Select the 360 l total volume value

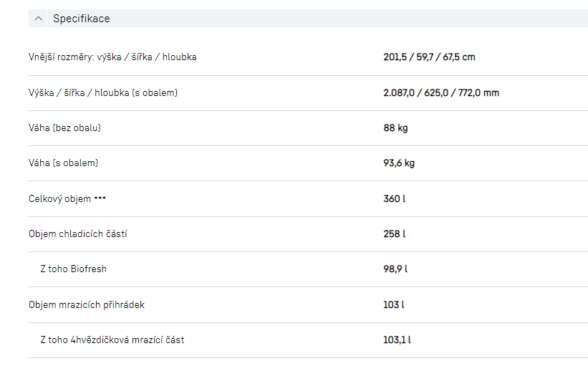[395, 198]
